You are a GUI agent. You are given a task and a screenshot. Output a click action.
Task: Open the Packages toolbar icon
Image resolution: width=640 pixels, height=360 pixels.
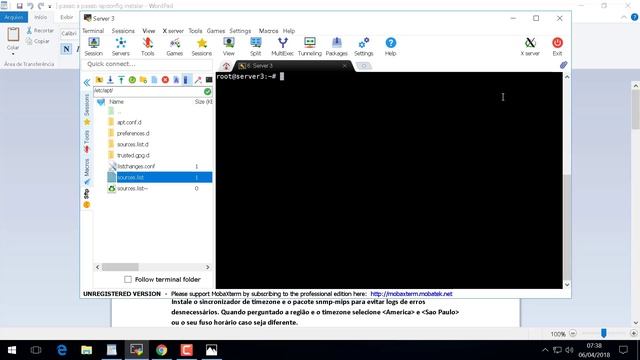point(336,47)
